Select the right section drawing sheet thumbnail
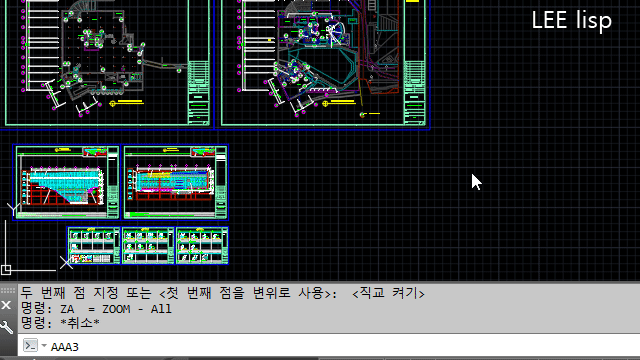 (176, 182)
